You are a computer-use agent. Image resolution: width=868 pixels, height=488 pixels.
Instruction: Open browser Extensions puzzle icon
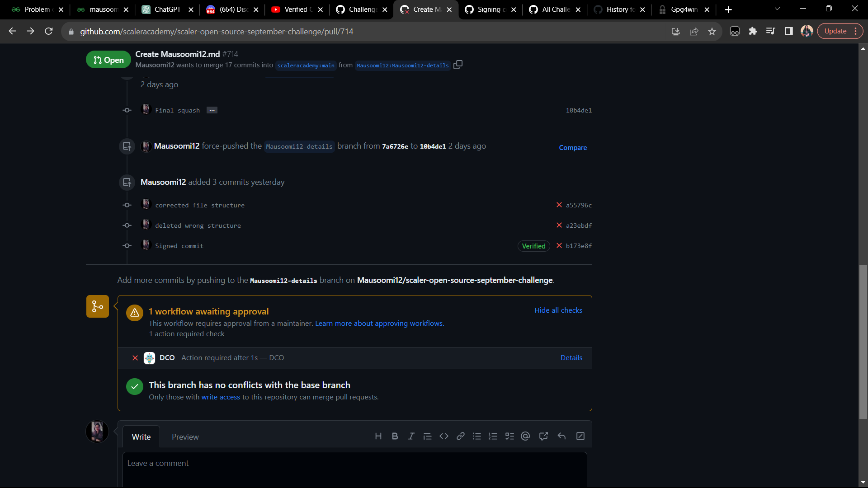753,31
